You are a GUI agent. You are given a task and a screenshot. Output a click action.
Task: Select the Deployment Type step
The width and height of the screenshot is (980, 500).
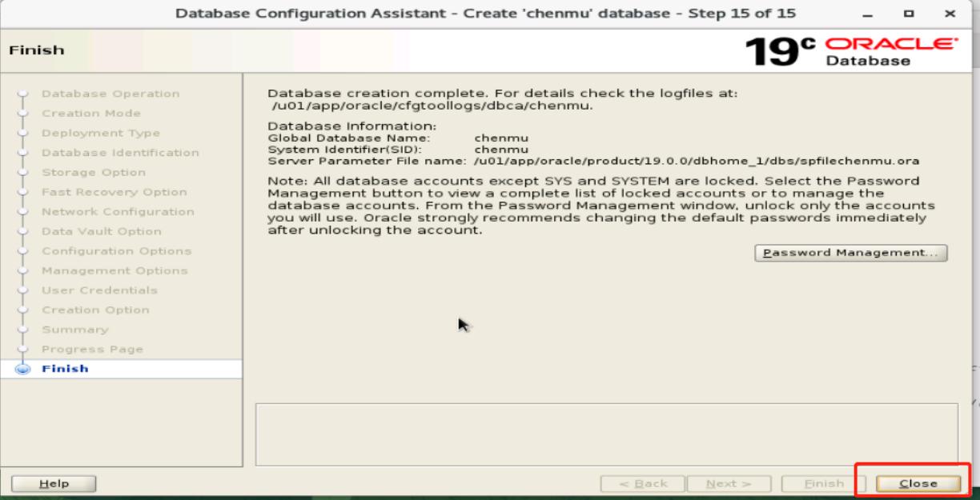point(101,133)
